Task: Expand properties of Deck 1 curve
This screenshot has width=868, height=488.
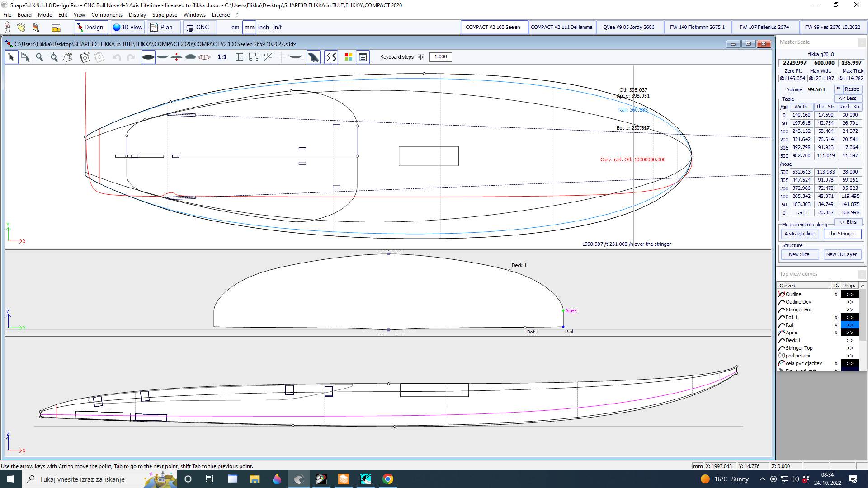Action: click(849, 340)
